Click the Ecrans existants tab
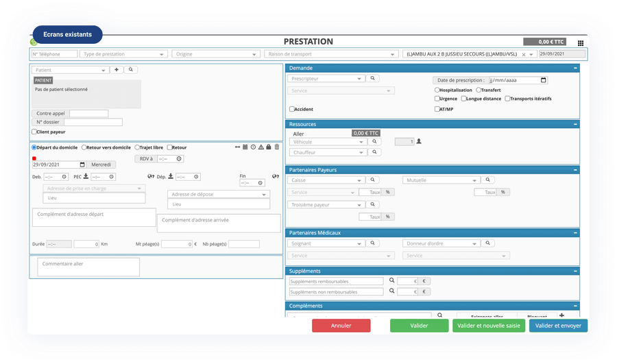 pos(67,34)
